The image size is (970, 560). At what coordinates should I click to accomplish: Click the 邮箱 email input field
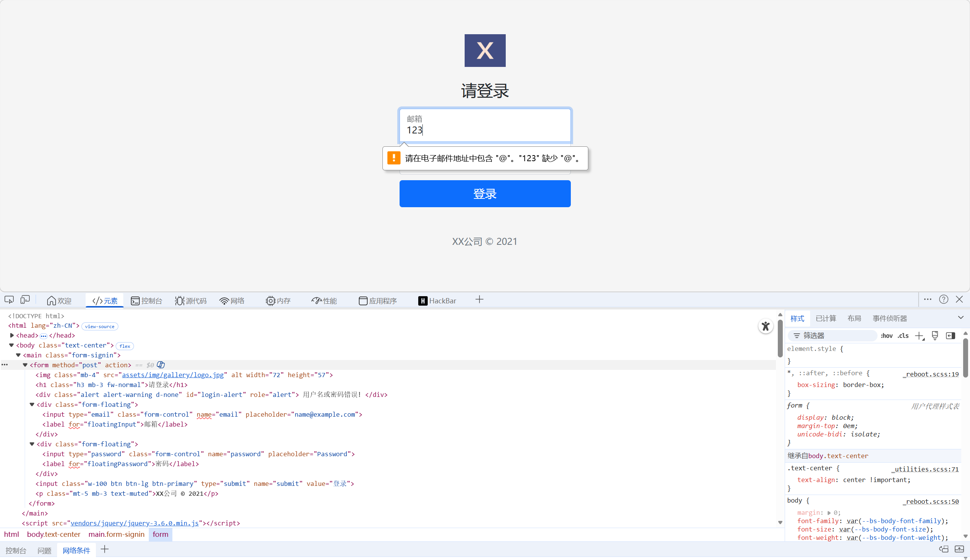click(x=484, y=126)
